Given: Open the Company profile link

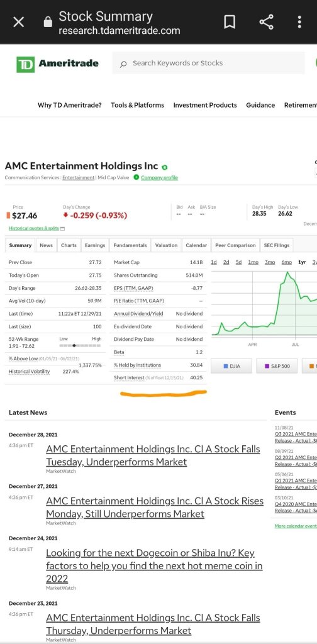Looking at the screenshot, I should 159,177.
